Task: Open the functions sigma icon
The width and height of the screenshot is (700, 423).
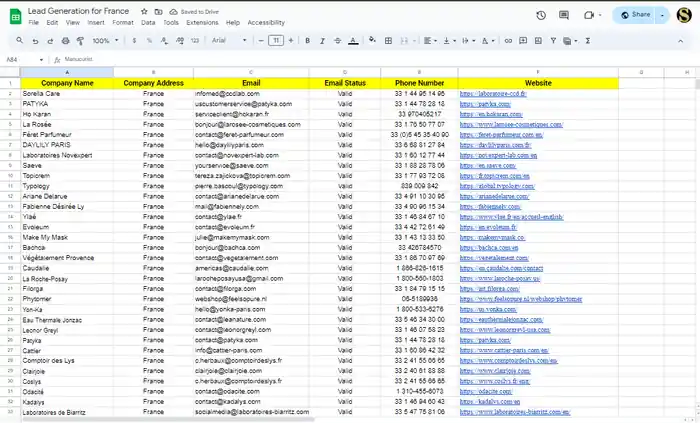Action: tap(588, 41)
